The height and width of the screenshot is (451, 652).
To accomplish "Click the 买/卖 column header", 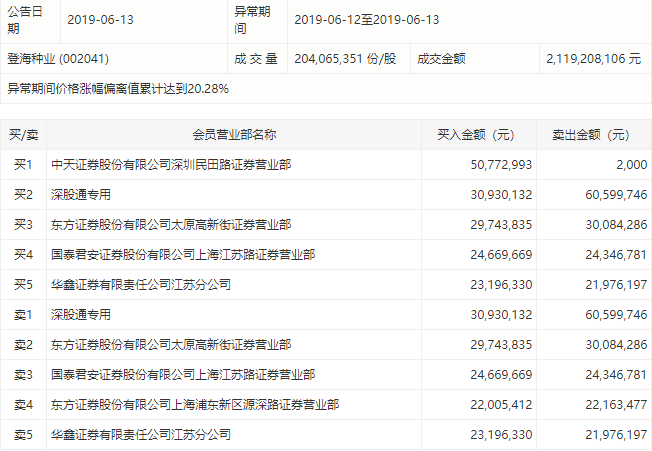I will [23, 134].
